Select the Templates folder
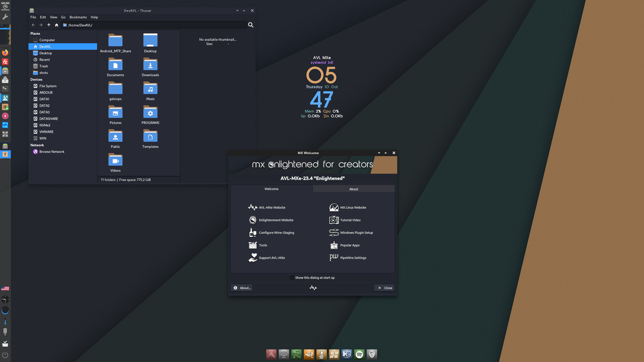The image size is (644, 362). coord(150,139)
